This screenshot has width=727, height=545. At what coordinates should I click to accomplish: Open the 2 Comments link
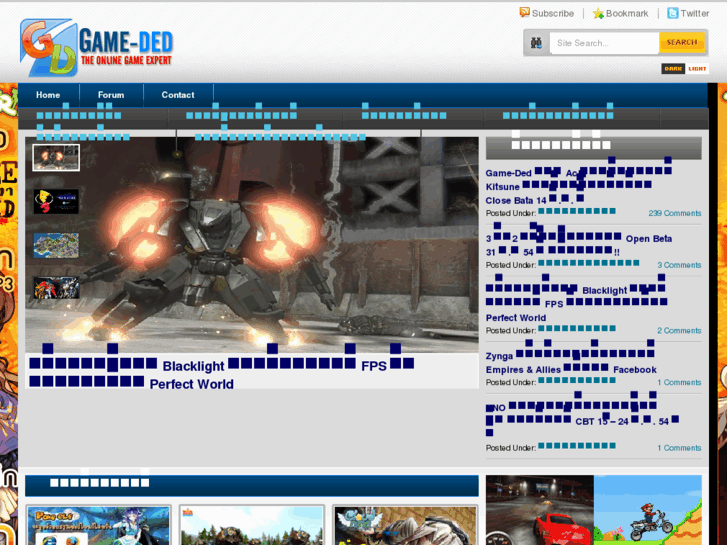pyautogui.click(x=679, y=331)
